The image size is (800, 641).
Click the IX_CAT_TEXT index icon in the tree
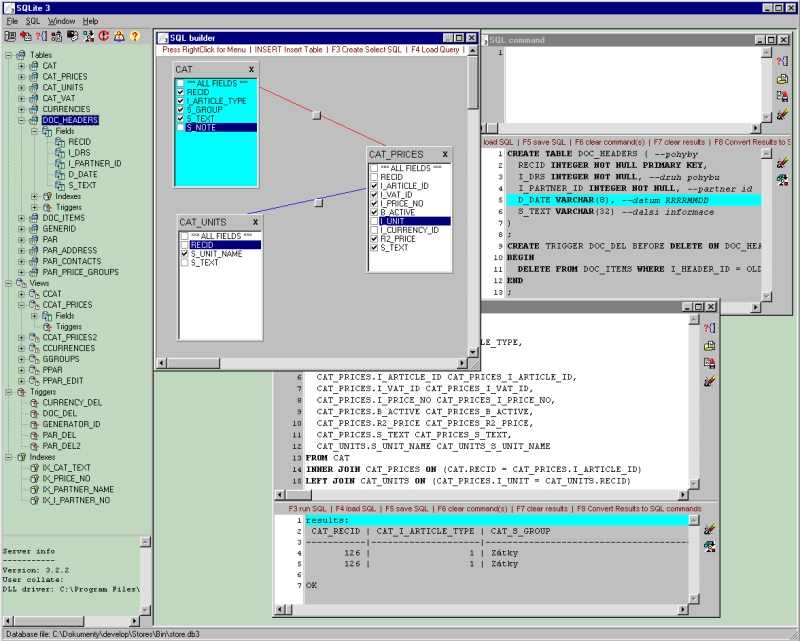(34, 468)
